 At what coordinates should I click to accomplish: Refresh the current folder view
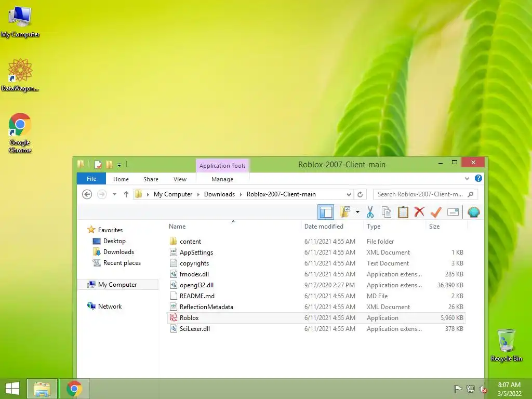[x=360, y=194]
